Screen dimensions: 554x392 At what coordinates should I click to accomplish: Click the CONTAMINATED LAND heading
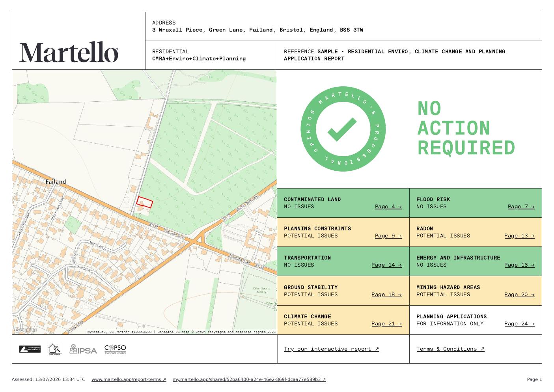click(312, 200)
